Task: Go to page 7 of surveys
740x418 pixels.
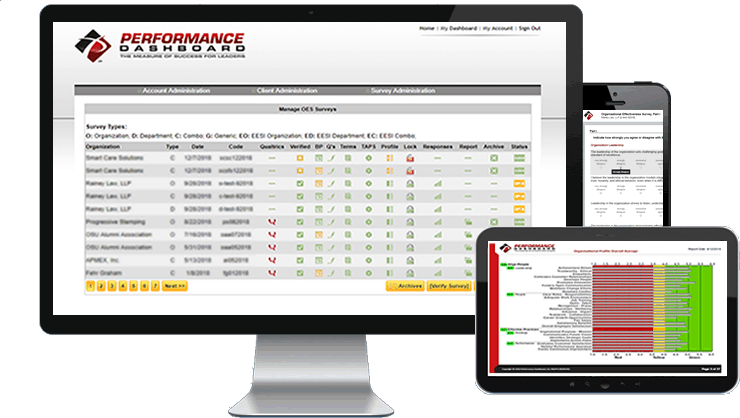Action: 155,286
